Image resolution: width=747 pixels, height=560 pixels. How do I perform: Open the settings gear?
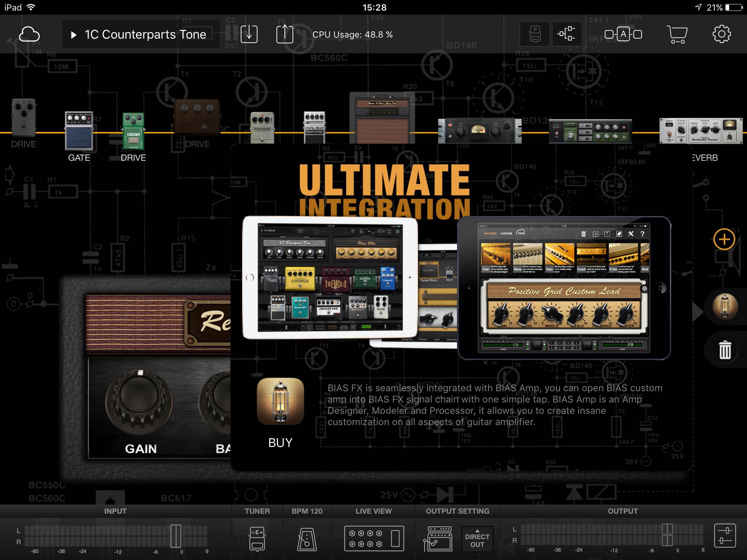721,34
